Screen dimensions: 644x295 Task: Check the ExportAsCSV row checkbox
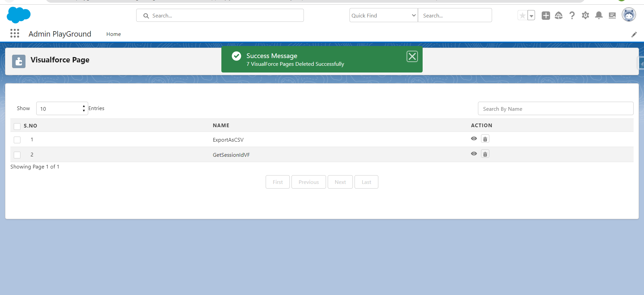pos(17,140)
